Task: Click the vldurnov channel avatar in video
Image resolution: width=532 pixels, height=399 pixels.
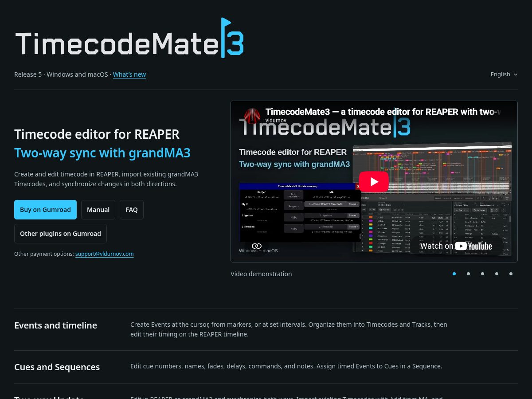Action: (x=252, y=116)
